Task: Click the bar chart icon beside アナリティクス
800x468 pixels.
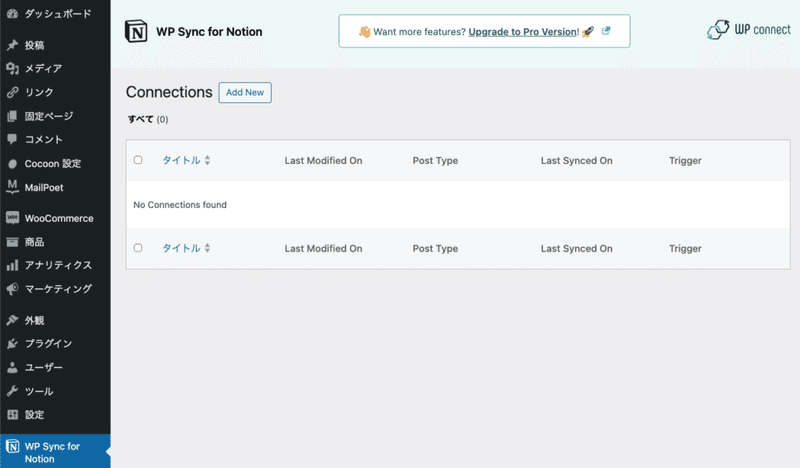Action: 12,265
